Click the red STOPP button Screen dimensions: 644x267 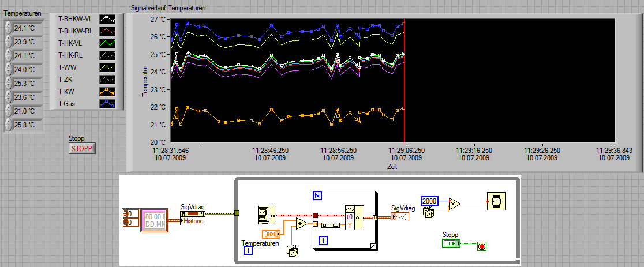(x=82, y=148)
